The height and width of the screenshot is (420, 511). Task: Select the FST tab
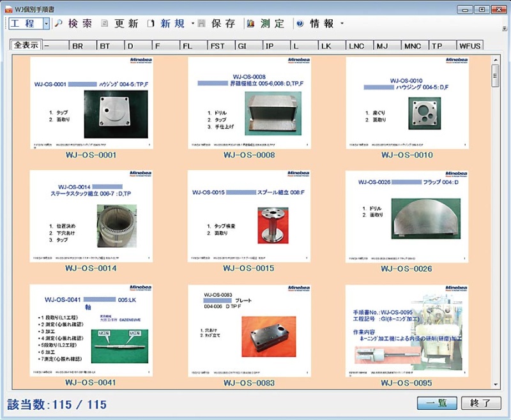point(218,46)
